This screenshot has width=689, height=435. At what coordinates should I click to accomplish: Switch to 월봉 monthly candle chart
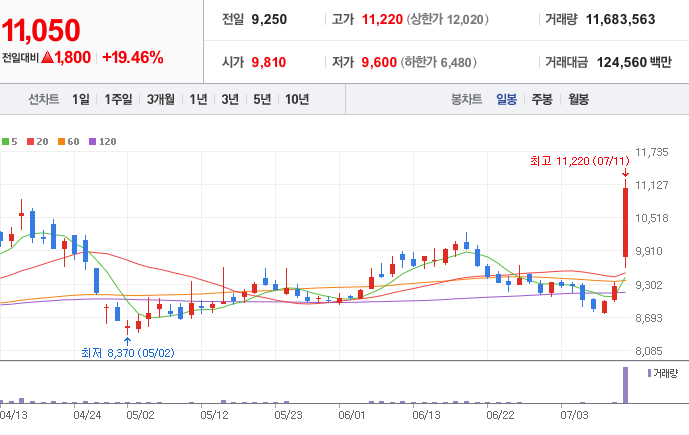point(578,99)
